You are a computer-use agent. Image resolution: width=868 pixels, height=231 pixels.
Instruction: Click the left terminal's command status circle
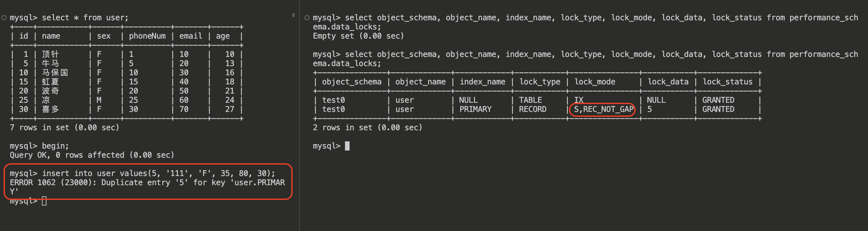[4, 18]
